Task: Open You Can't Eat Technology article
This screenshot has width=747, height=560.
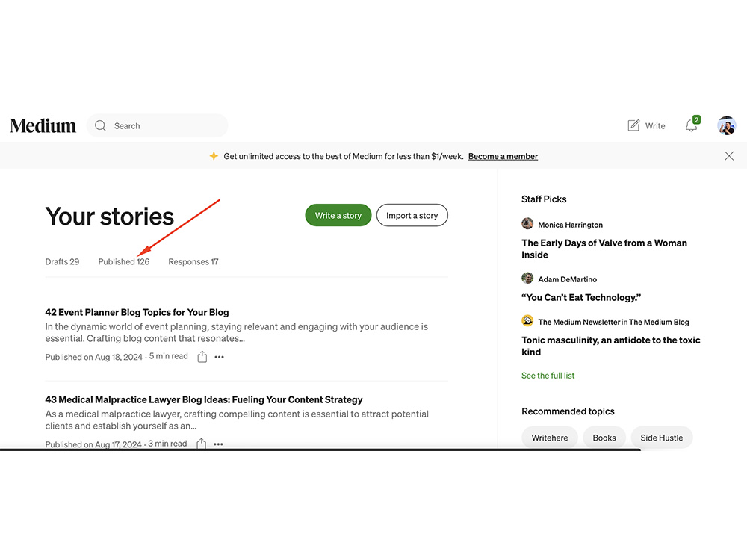Action: pos(581,298)
